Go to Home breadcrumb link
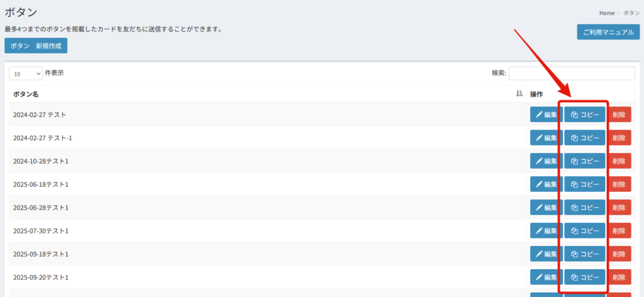644x297 pixels. (606, 13)
